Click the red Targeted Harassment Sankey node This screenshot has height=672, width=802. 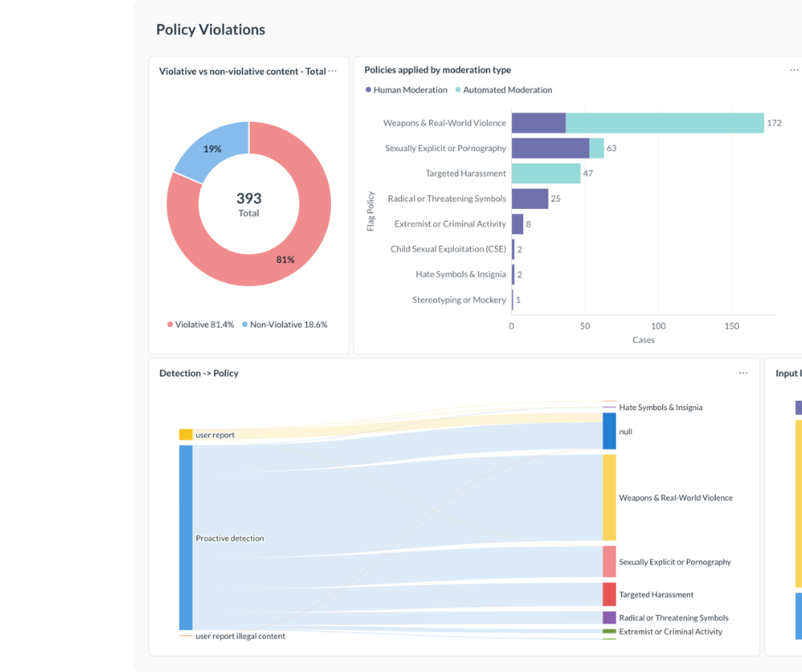609,594
